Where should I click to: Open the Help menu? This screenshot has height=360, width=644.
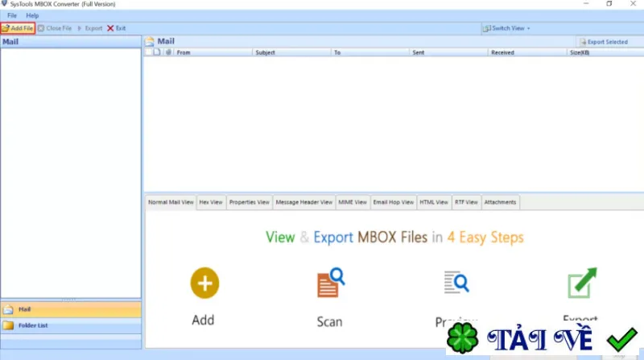32,15
